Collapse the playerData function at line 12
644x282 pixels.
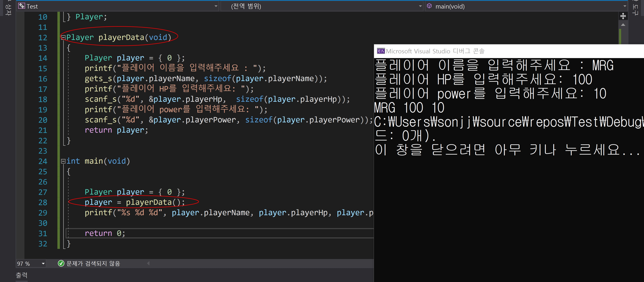63,38
